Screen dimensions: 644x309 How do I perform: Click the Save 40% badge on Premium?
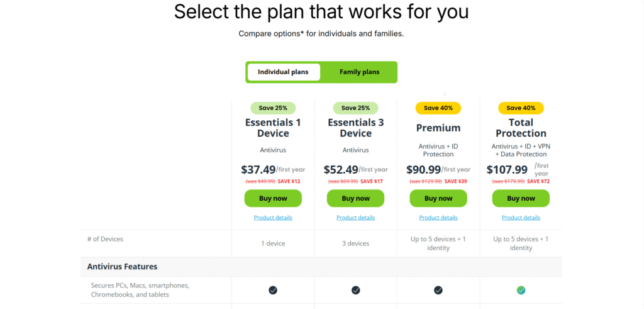point(438,108)
